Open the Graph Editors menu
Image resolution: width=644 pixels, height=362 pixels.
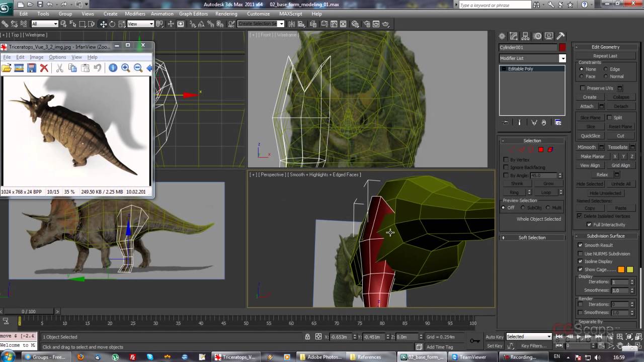click(193, 14)
